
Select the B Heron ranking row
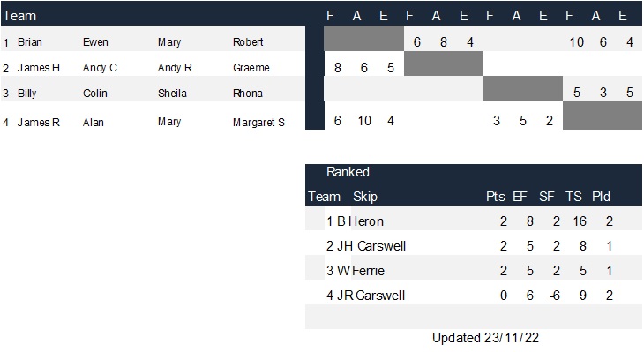(x=474, y=221)
